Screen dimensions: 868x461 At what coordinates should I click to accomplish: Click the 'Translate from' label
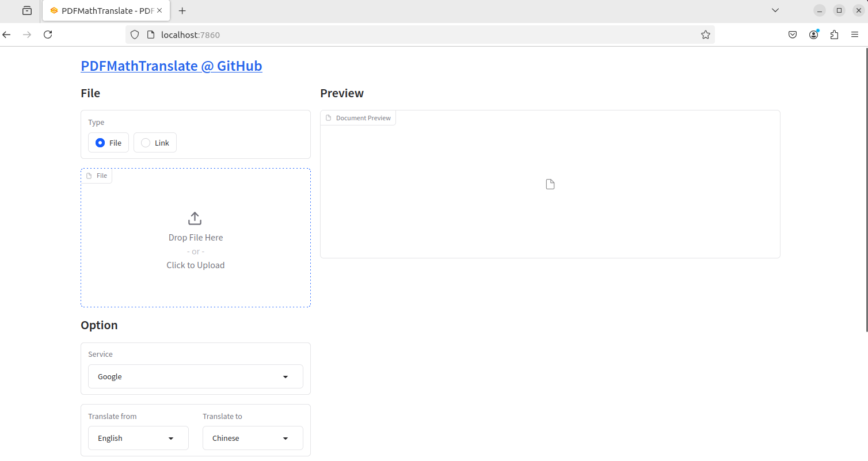point(112,416)
